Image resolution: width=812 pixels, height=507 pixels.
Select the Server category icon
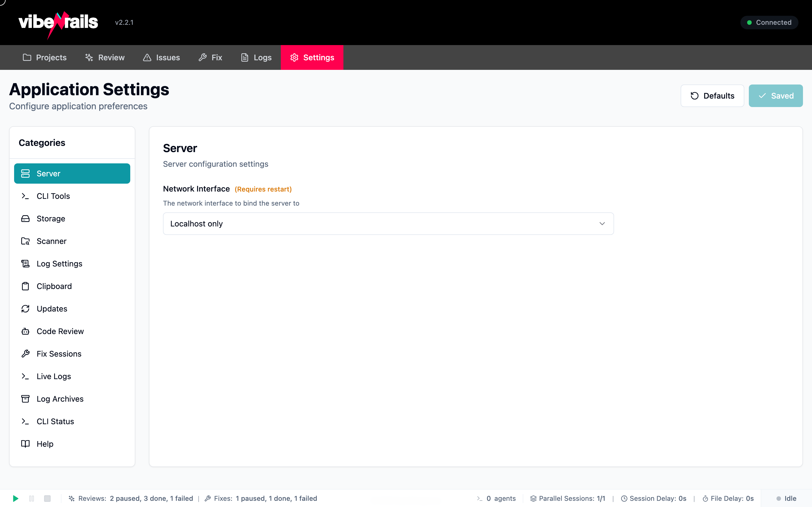(x=25, y=173)
